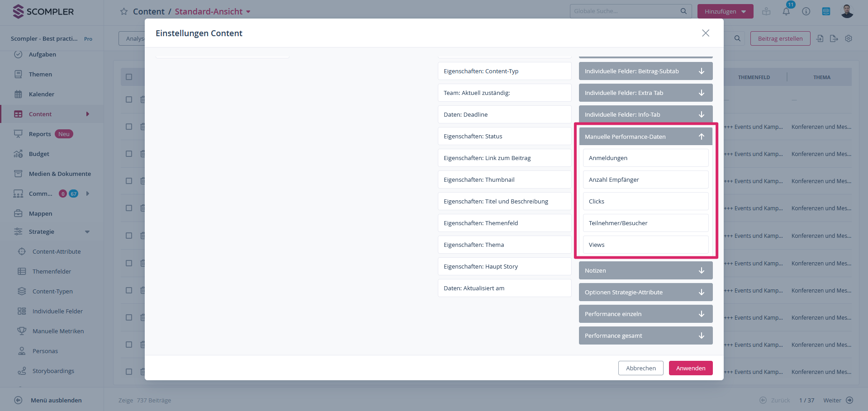Image resolution: width=868 pixels, height=411 pixels.
Task: Check the last visible row checkbox
Action: tap(129, 372)
